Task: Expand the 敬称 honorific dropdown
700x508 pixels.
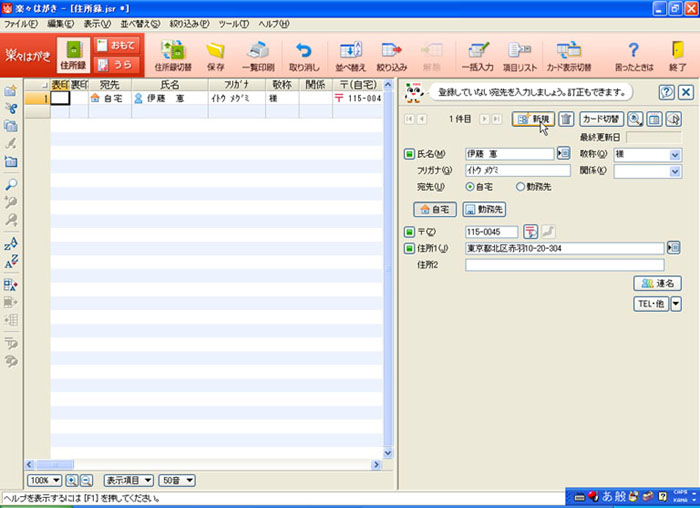Action: tap(675, 155)
